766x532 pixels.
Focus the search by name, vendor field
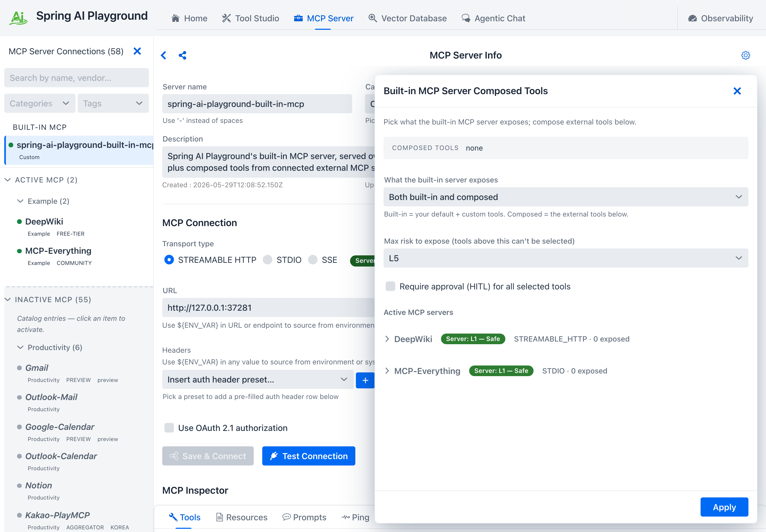point(76,78)
